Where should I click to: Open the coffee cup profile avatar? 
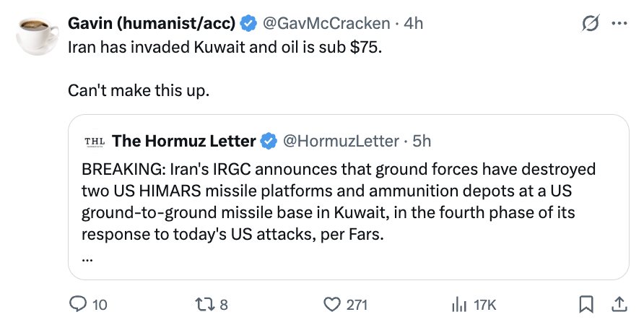click(x=38, y=34)
